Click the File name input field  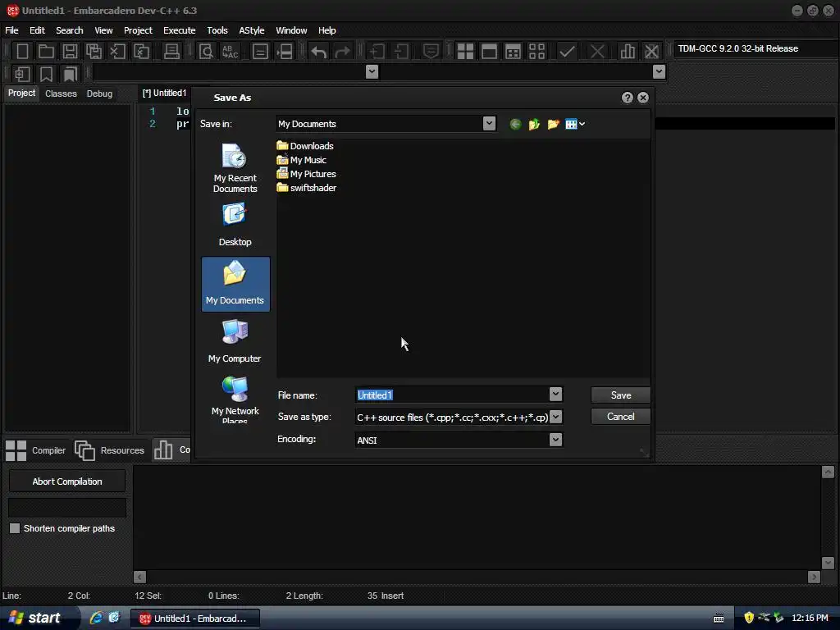(x=452, y=395)
